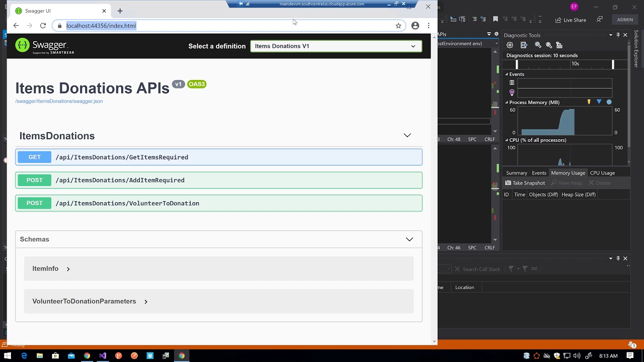Open File Explorer from the taskbar
Viewport: 644px width, 362px height.
[x=40, y=355]
